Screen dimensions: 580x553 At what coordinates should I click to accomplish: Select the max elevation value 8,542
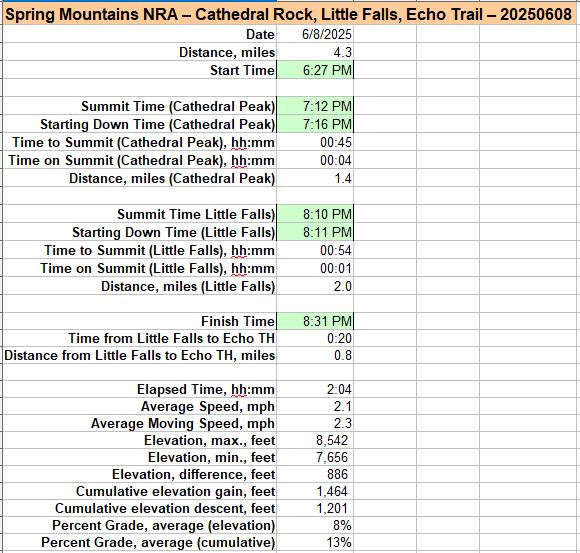tap(315, 440)
